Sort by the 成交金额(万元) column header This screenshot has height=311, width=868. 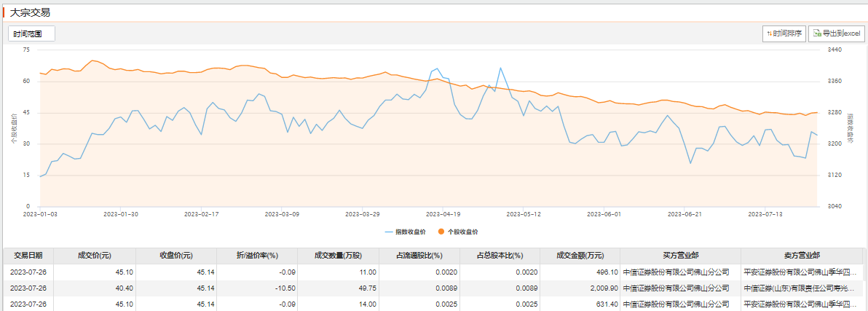[x=580, y=256]
